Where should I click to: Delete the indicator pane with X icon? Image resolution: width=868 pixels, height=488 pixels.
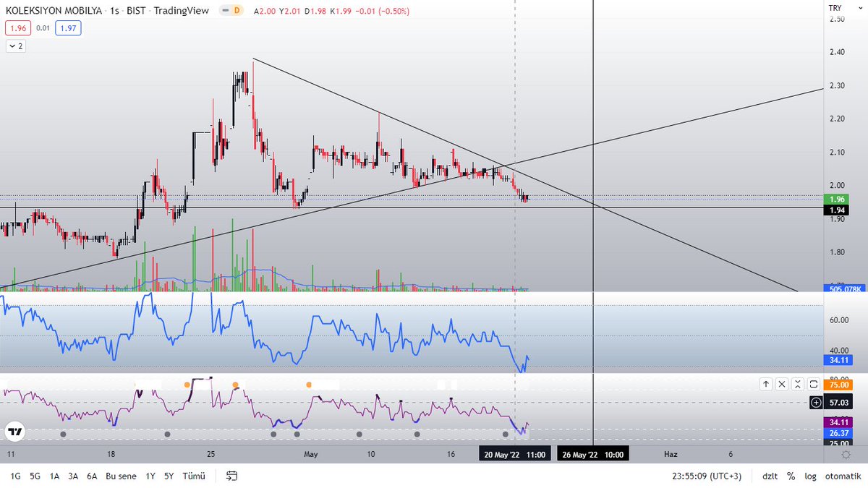pyautogui.click(x=781, y=385)
